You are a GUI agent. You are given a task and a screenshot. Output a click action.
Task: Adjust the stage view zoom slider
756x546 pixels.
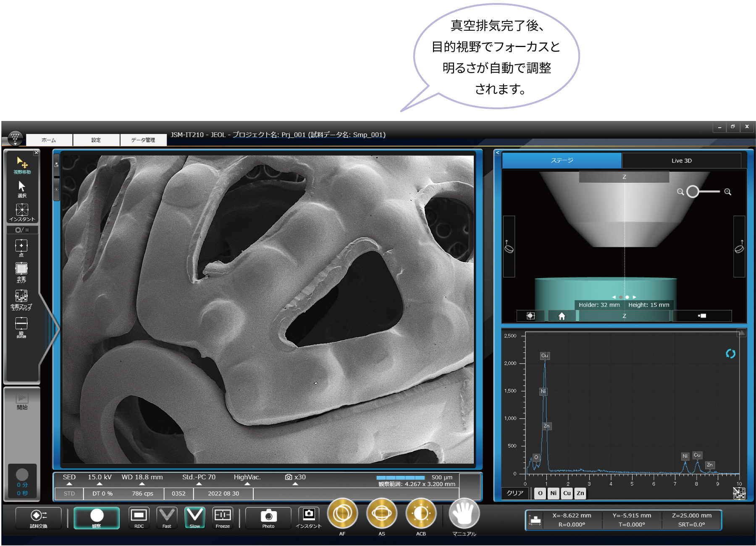pyautogui.click(x=693, y=192)
